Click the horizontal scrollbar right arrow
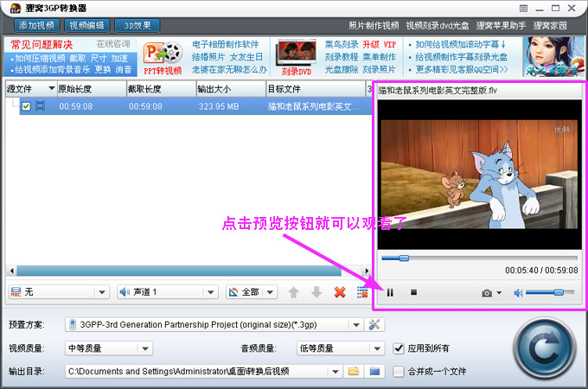The height and width of the screenshot is (389, 588). click(367, 271)
